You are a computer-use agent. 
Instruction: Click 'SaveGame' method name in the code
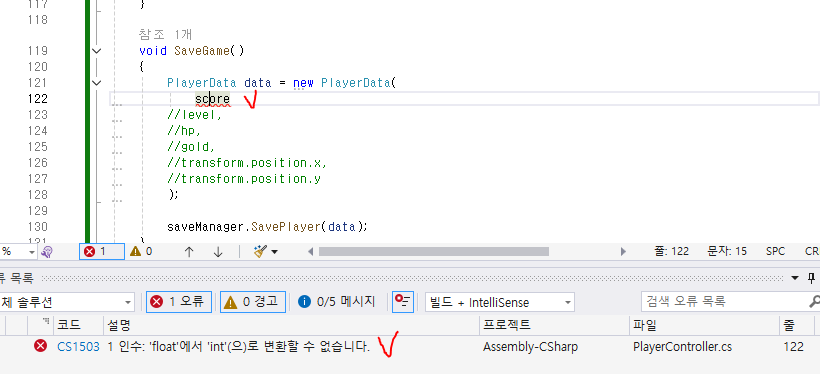(x=202, y=51)
